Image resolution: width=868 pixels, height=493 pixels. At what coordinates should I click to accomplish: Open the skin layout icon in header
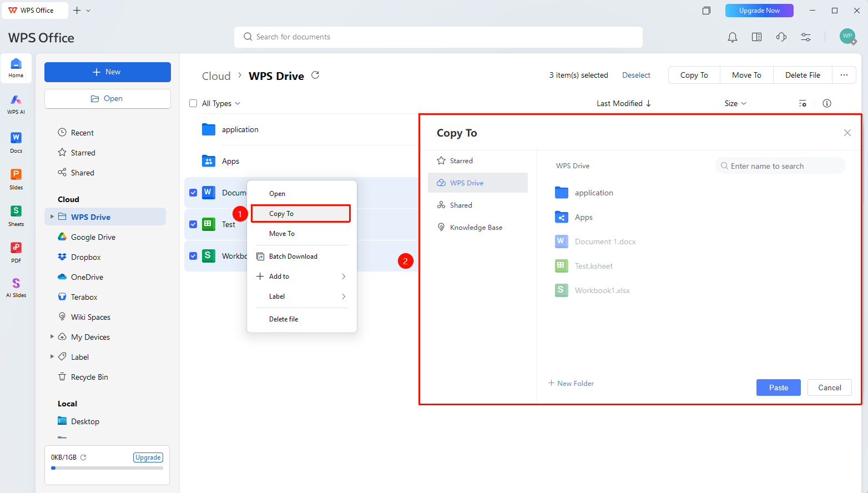(x=757, y=37)
